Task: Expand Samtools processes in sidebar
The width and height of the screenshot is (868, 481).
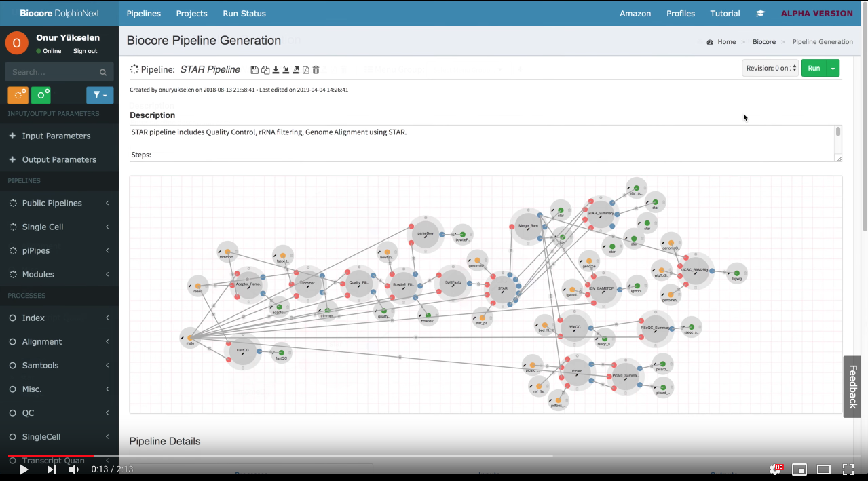Action: pos(59,365)
